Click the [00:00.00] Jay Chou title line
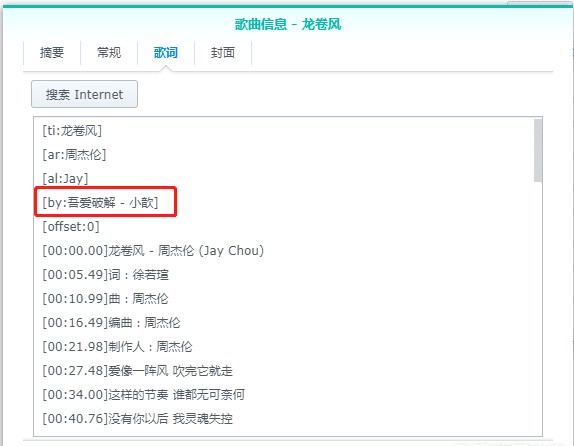 153,251
